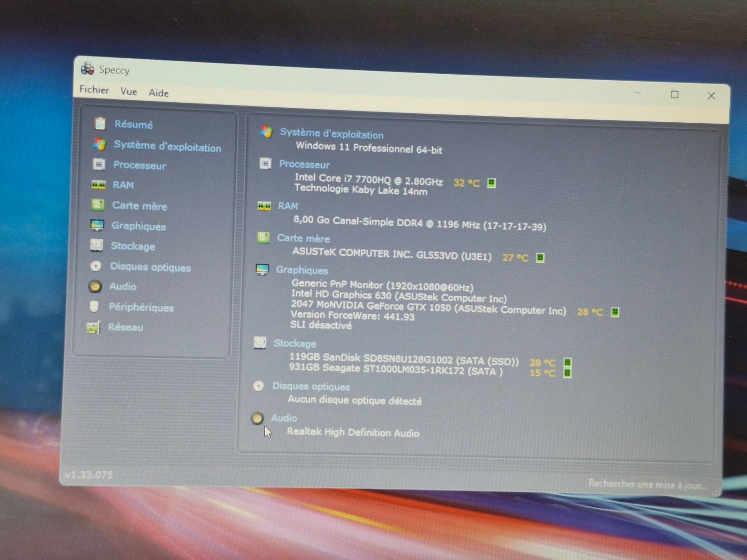Click the Périphériques mouse icon in sidebar
747x560 pixels.
point(94,307)
